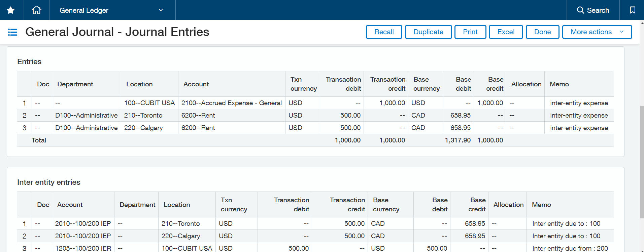
Task: Select row 2 Toronto rent entry
Action: pyautogui.click(x=143, y=115)
